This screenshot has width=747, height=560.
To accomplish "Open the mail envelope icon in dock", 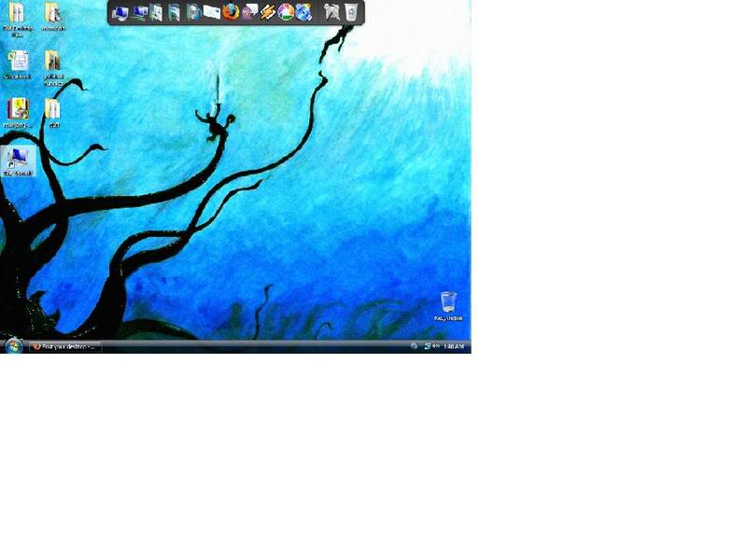I will (x=212, y=12).
